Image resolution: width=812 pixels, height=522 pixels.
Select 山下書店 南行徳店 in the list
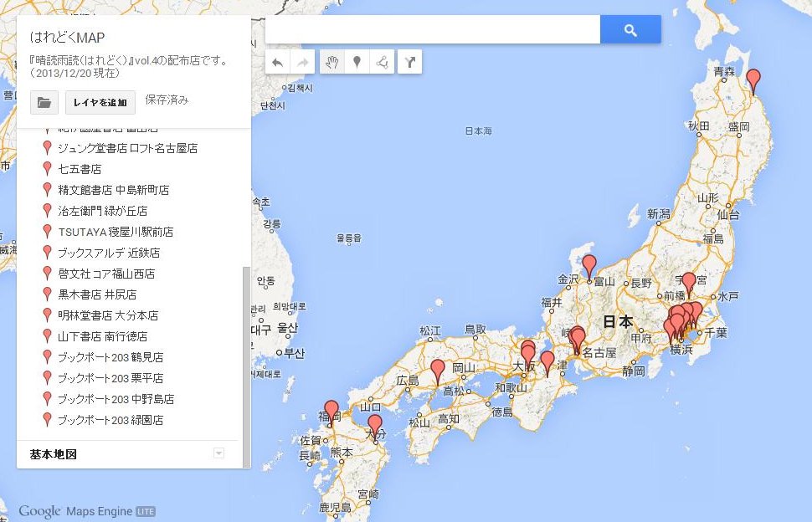click(x=102, y=336)
